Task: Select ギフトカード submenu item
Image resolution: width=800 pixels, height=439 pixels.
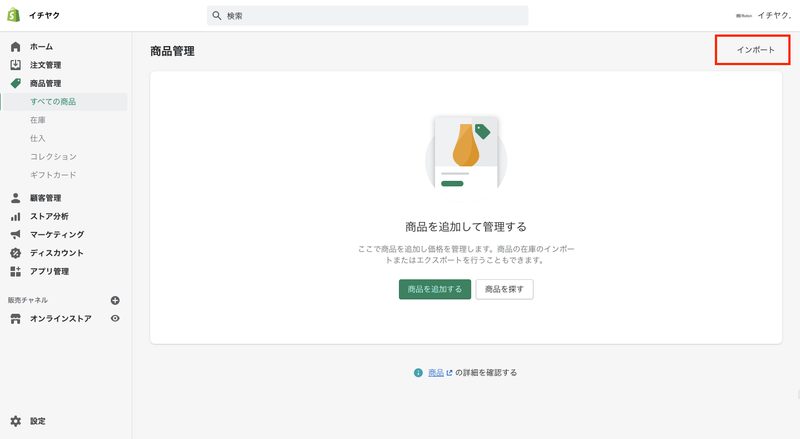Action: pos(53,175)
